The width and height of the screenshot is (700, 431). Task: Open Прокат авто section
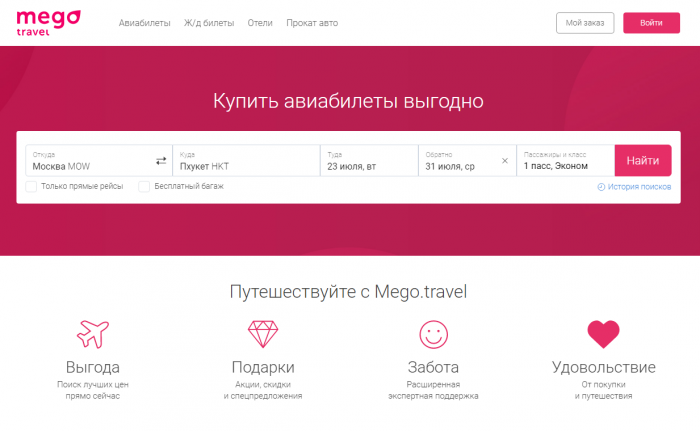312,23
